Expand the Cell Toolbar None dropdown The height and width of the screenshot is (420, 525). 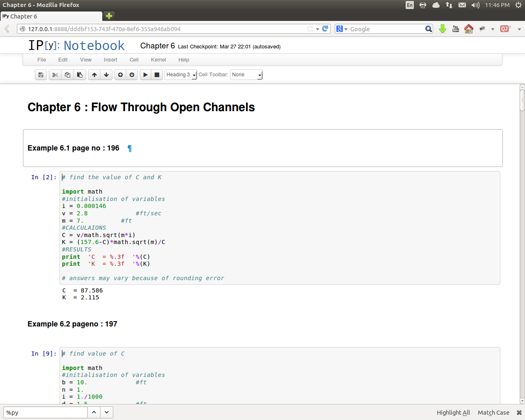coord(246,75)
